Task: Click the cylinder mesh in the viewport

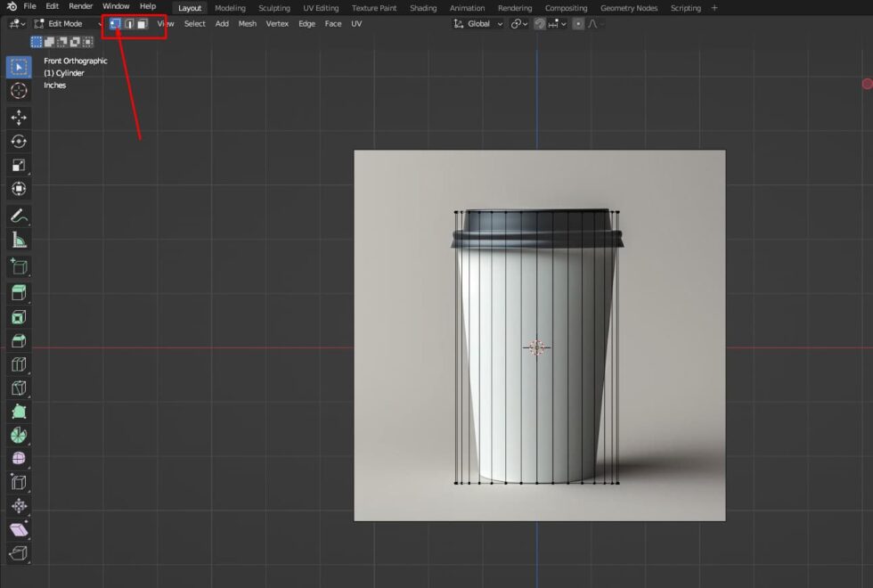Action: click(537, 347)
